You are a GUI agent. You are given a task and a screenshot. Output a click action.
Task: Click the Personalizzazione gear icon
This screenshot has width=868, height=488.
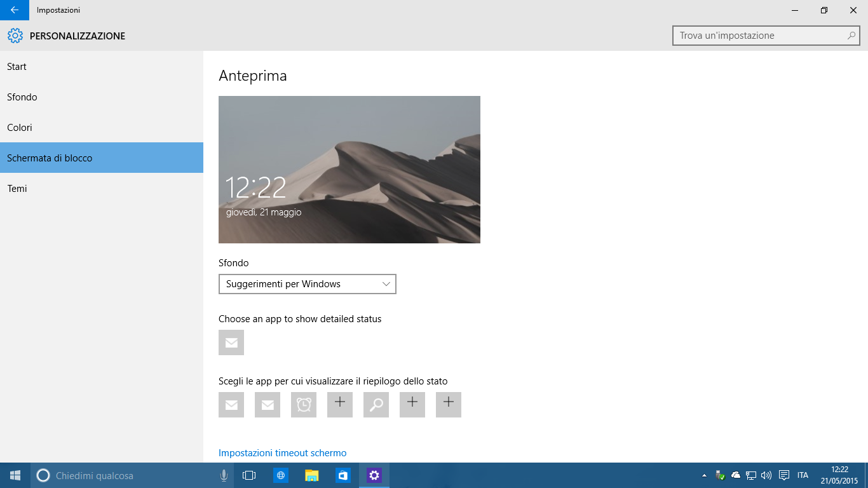(15, 36)
